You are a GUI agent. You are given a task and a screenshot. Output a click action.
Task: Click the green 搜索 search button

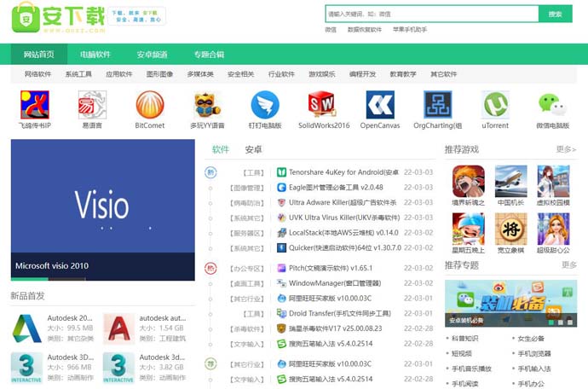click(556, 14)
